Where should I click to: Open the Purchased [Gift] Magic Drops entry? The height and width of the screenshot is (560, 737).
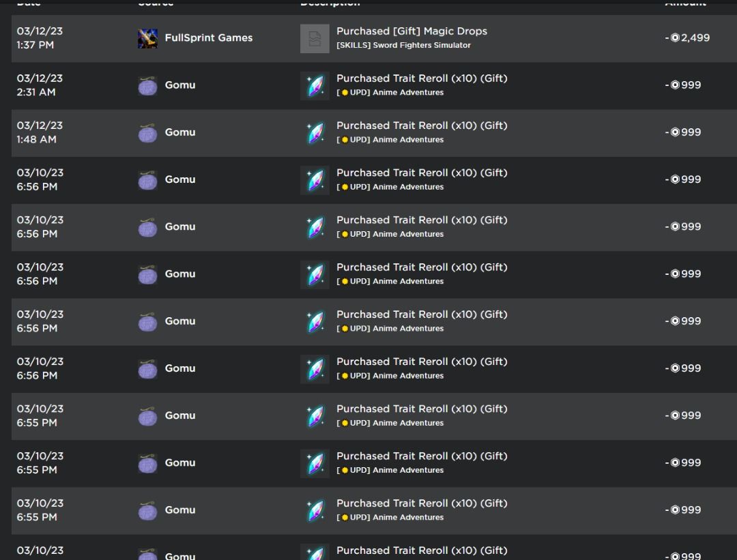411,31
